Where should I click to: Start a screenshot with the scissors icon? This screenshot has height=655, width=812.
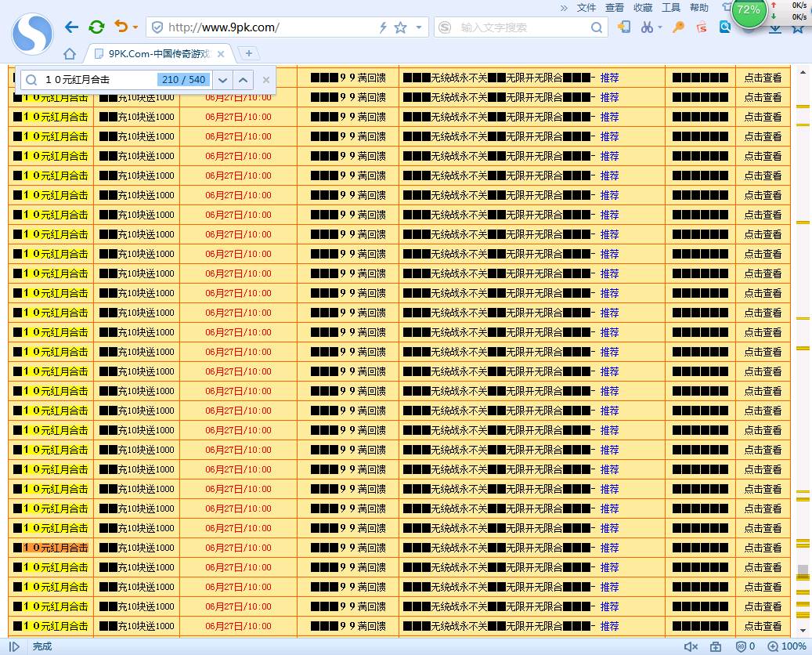(647, 27)
